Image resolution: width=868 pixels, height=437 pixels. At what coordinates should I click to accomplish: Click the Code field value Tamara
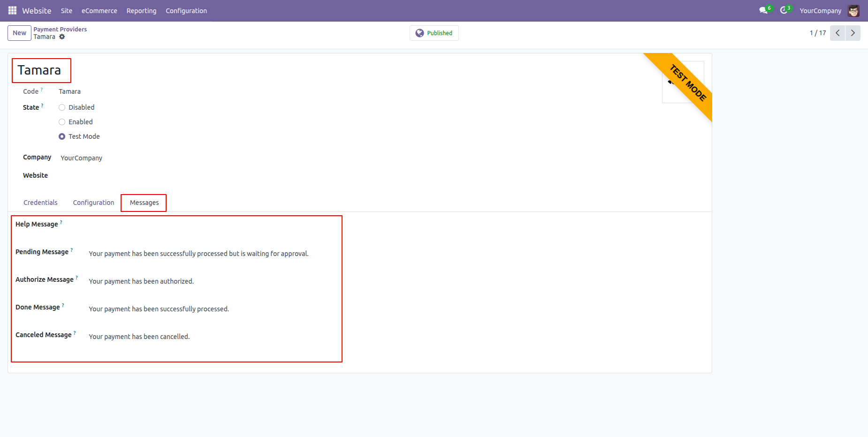coord(69,91)
